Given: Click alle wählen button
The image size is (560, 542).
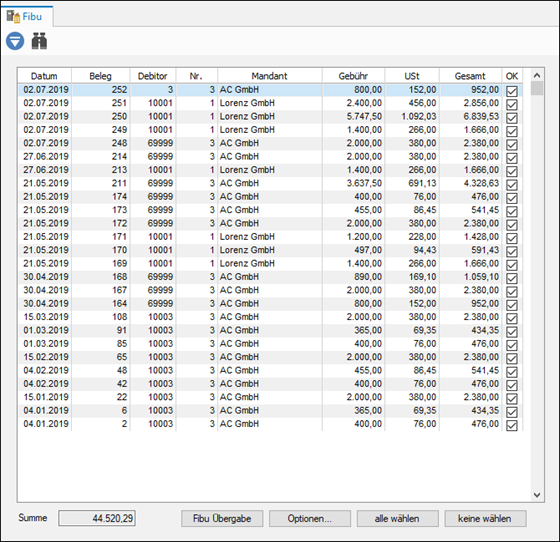Looking at the screenshot, I should coord(397,518).
